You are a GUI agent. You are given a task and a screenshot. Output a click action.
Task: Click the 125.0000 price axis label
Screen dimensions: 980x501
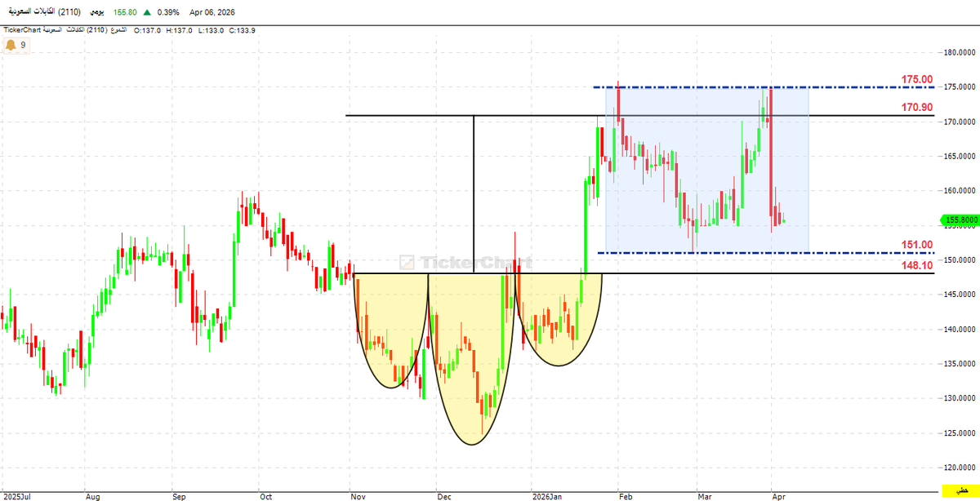pyautogui.click(x=960, y=432)
